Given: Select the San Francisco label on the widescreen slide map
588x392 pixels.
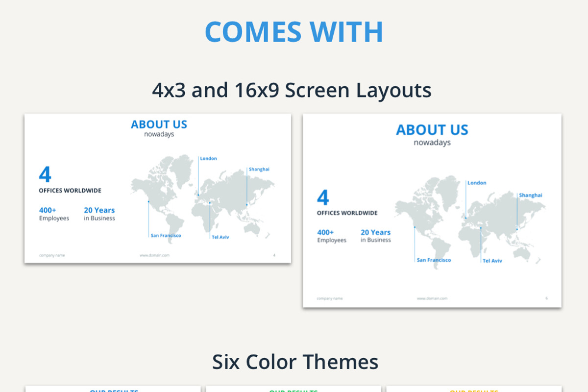Looking at the screenshot, I should tap(166, 236).
